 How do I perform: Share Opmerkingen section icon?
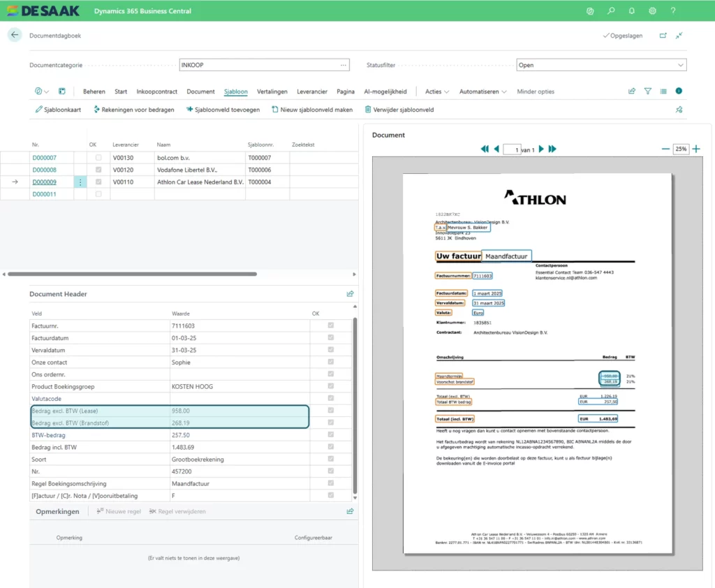(351, 511)
